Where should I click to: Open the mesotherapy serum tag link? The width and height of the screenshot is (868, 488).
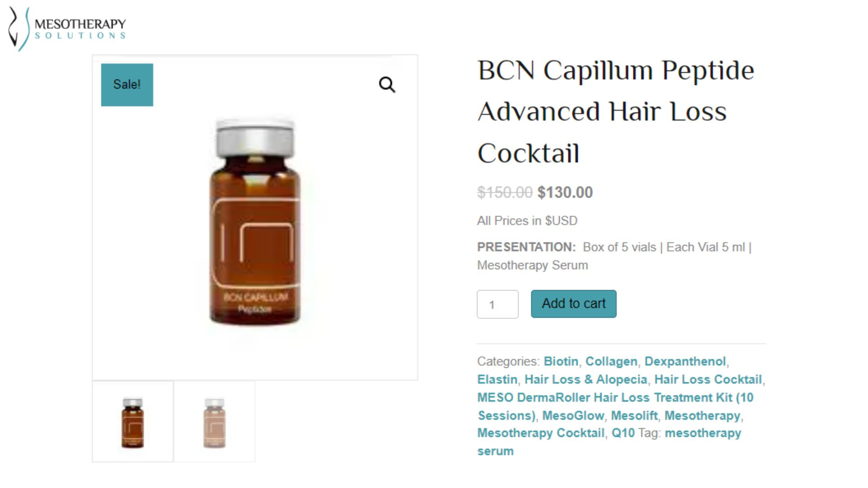tap(609, 442)
